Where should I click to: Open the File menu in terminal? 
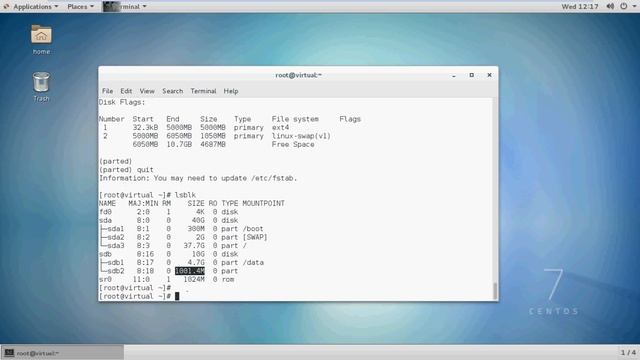(x=107, y=91)
